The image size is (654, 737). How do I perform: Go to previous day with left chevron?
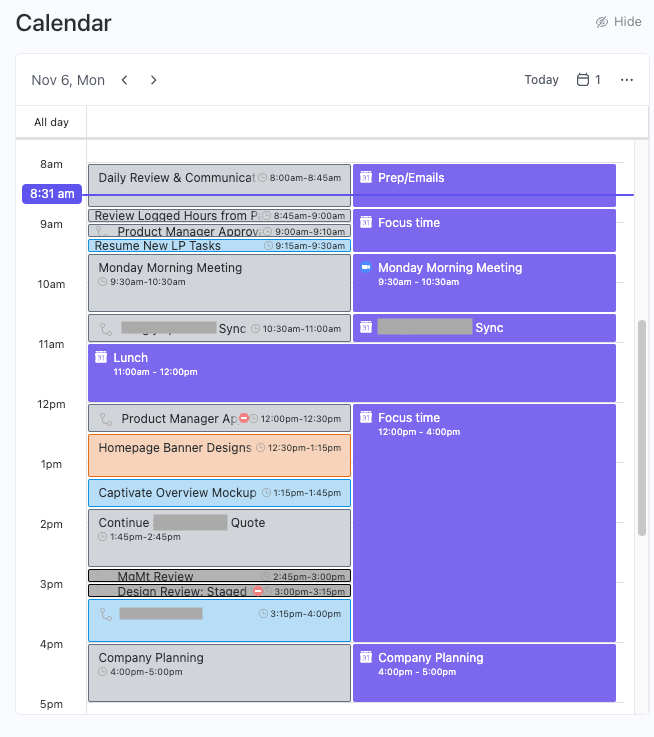[x=124, y=80]
